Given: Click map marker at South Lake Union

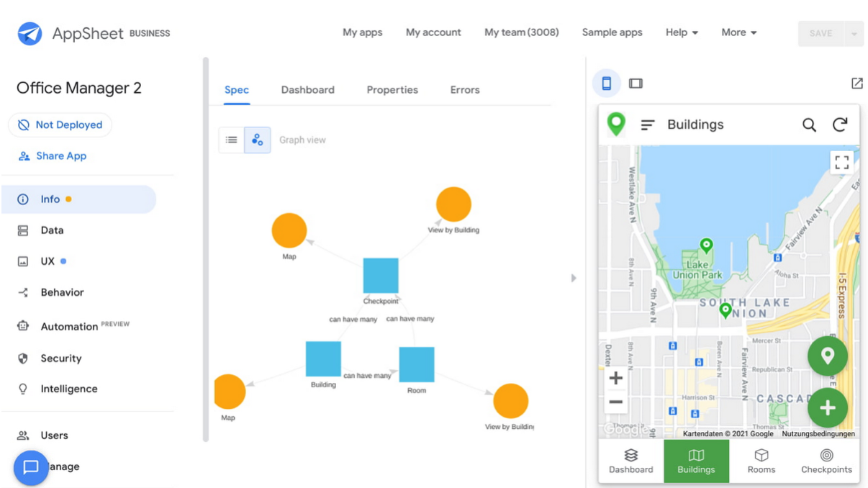Looking at the screenshot, I should click(x=725, y=311).
